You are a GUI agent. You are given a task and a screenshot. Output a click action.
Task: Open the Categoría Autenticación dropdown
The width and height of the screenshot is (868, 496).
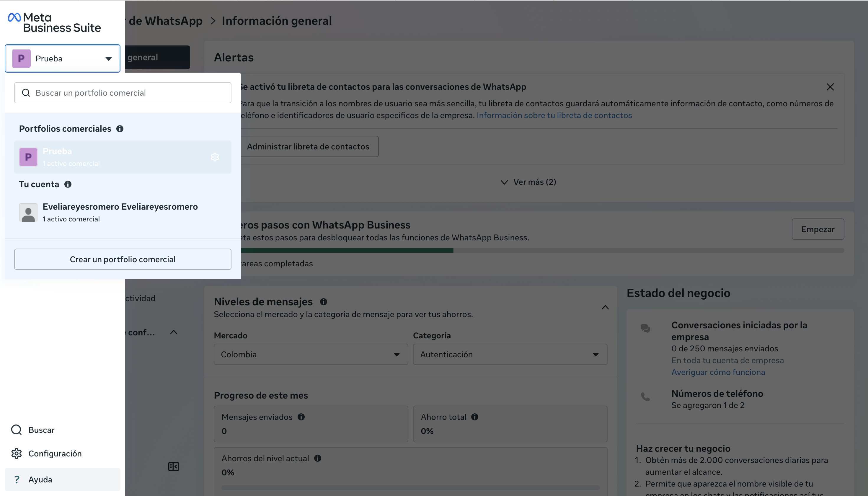(x=510, y=354)
